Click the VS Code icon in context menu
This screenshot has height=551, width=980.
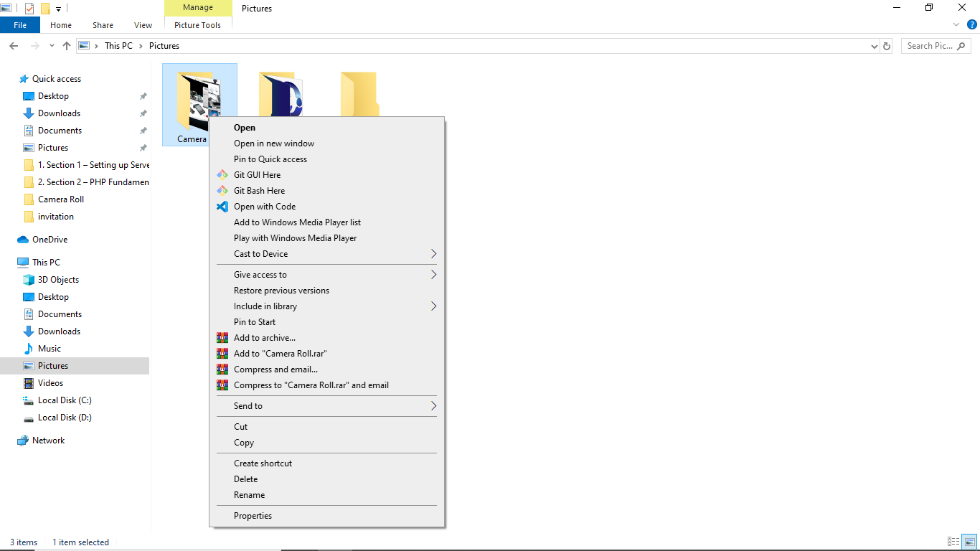coord(222,207)
